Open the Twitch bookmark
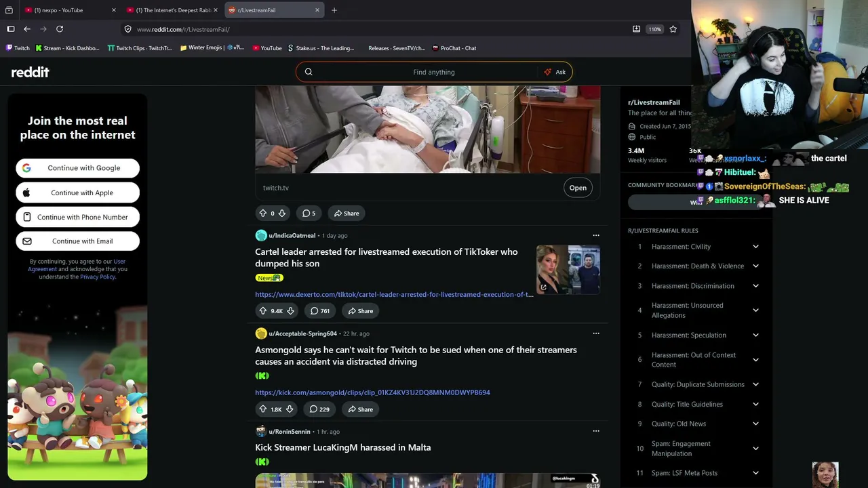The height and width of the screenshot is (488, 868). (18, 48)
